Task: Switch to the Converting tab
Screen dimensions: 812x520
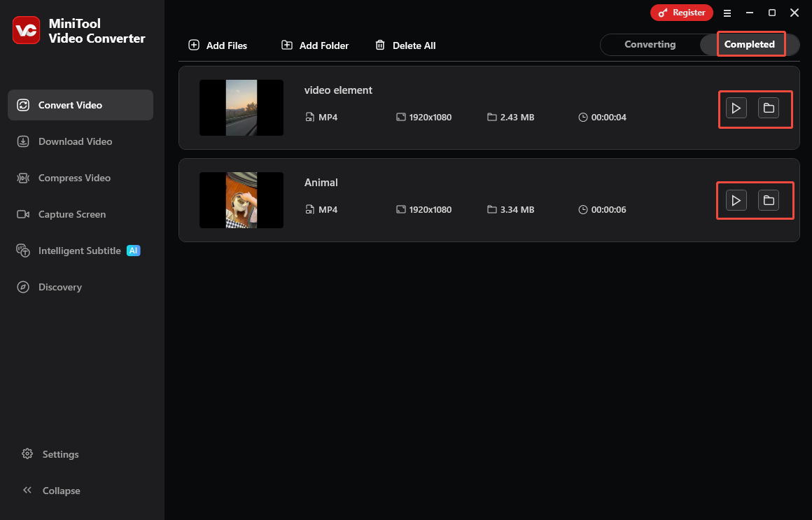Action: 650,44
